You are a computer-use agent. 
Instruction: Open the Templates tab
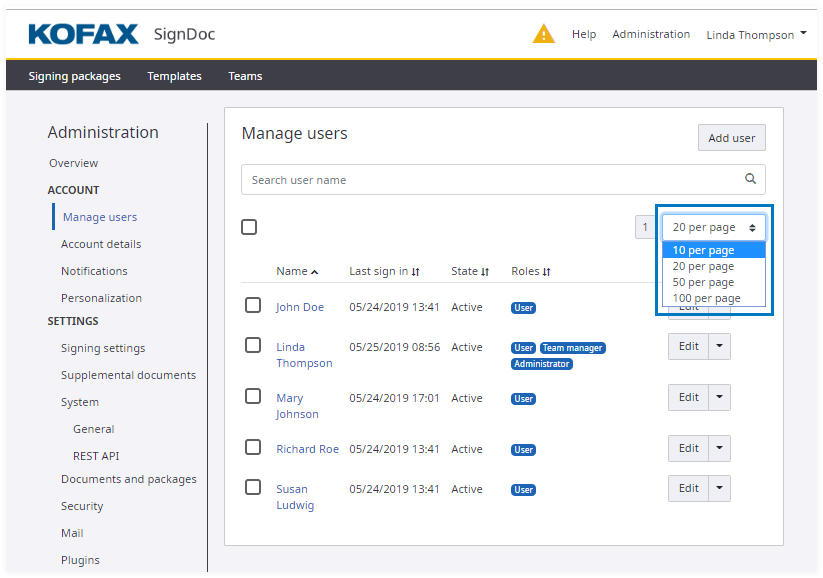click(x=174, y=76)
